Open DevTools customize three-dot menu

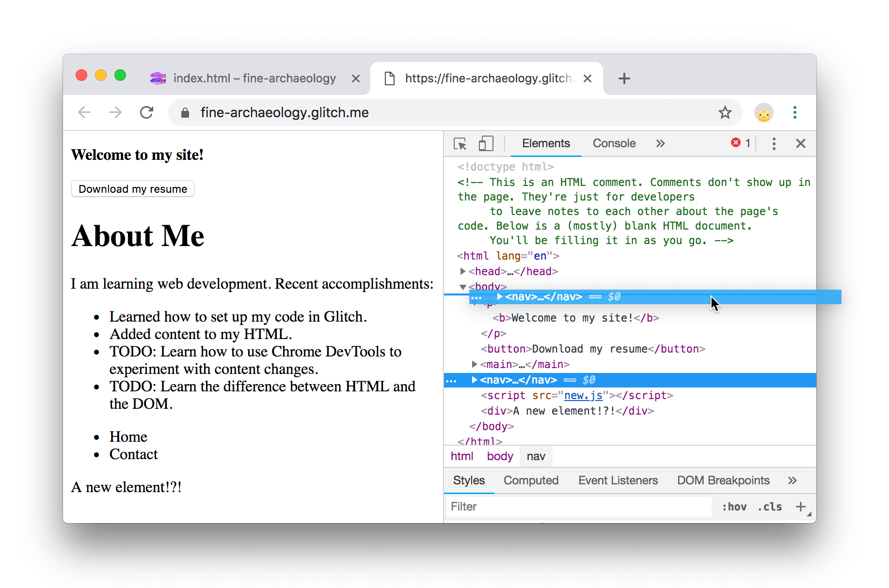click(774, 143)
